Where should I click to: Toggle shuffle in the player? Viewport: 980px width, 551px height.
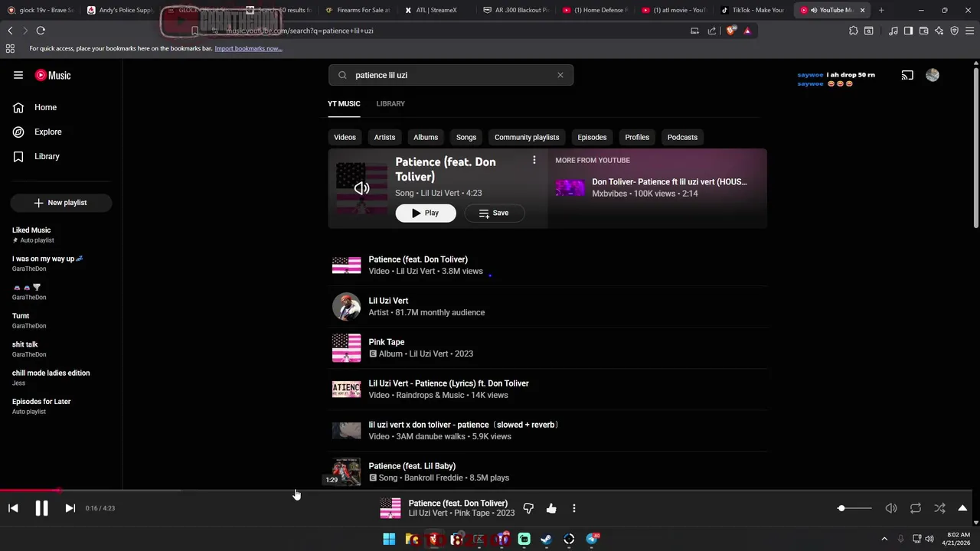(939, 508)
